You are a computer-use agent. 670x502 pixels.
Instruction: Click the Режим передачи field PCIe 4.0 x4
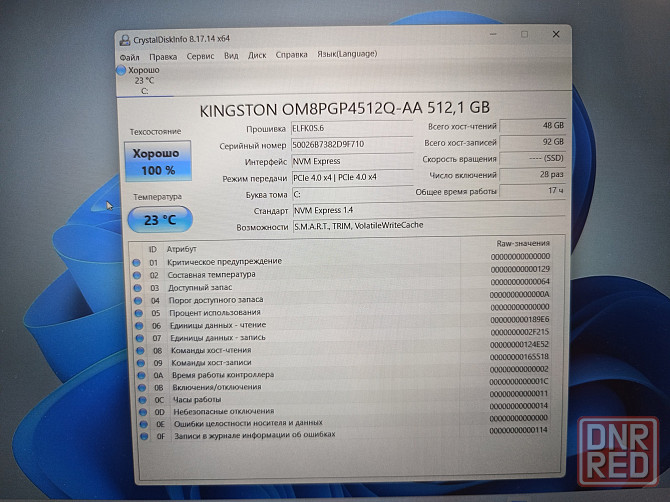[x=353, y=177]
